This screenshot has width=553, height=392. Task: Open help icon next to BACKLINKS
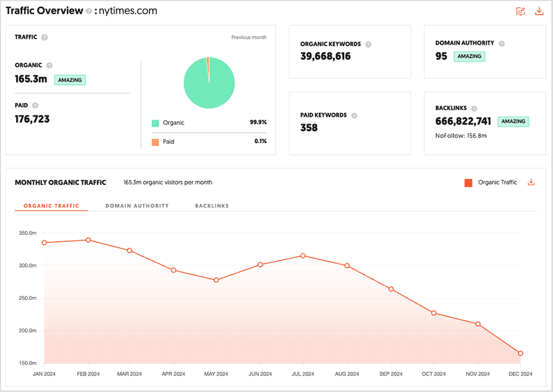(x=474, y=108)
